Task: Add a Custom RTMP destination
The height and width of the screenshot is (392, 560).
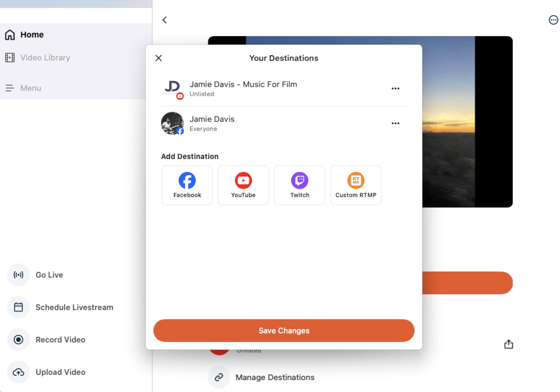Action: (356, 185)
